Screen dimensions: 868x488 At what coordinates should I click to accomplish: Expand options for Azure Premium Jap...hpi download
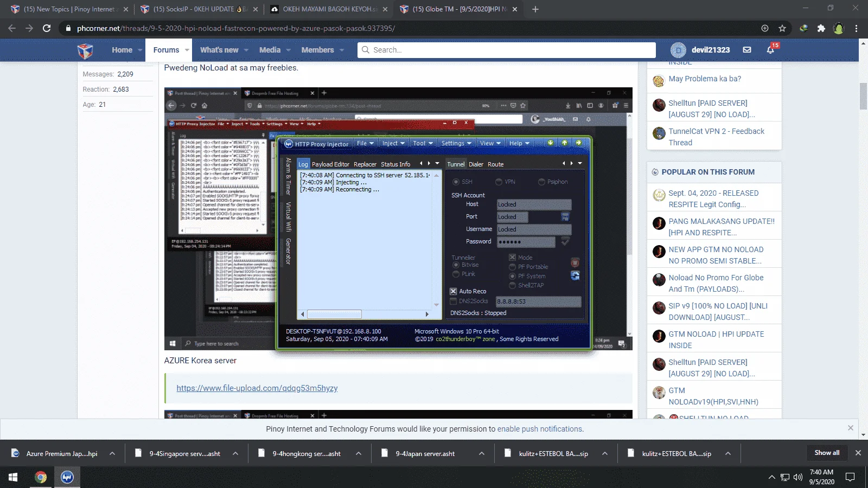pyautogui.click(x=112, y=453)
